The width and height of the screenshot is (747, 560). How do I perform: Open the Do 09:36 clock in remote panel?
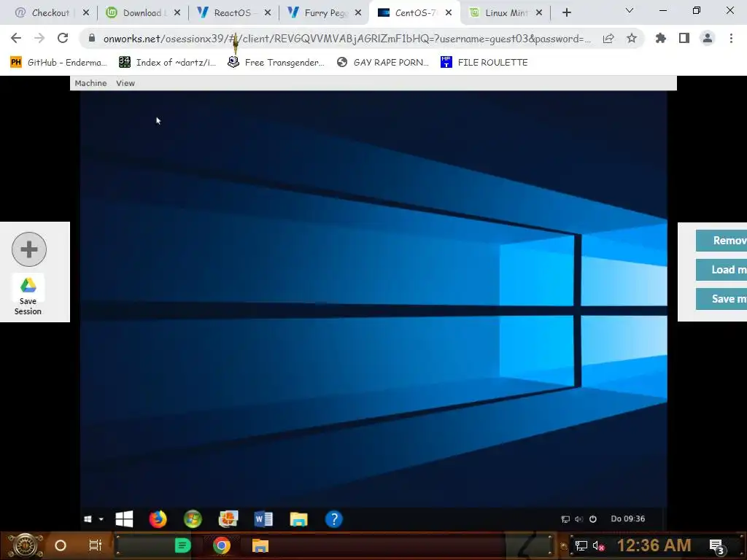tap(628, 518)
